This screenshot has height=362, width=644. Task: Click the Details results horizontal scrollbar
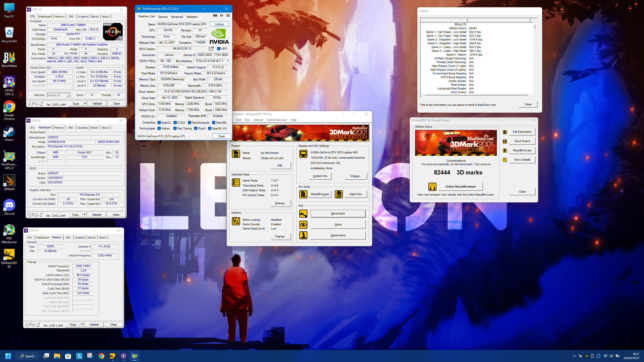coord(476,95)
